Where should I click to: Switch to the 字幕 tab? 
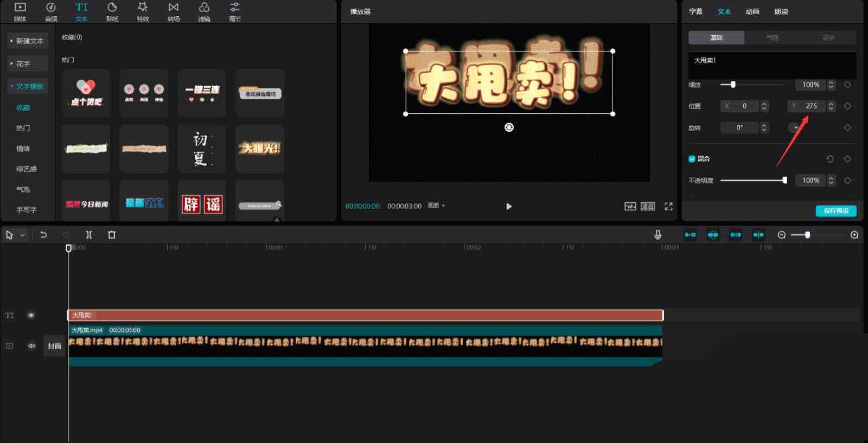pos(695,11)
